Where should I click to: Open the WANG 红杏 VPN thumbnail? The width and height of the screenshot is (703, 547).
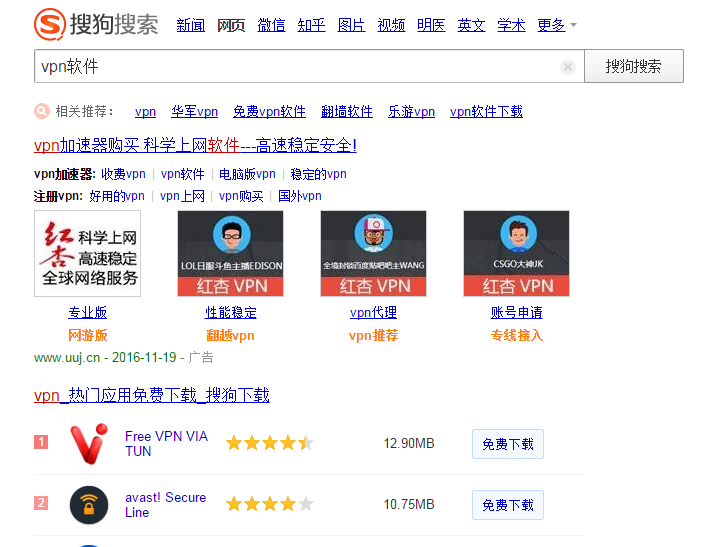tap(373, 254)
